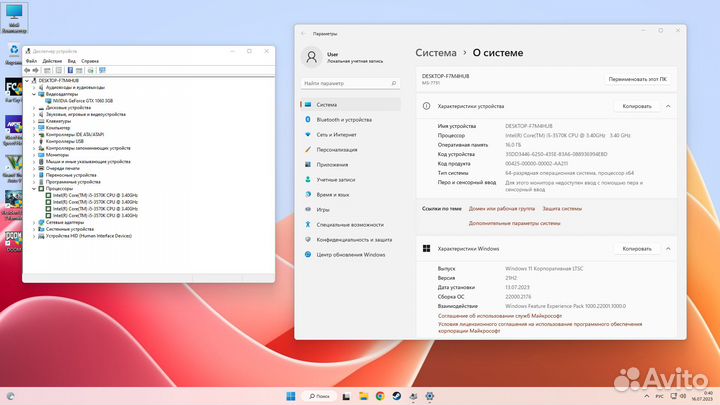Viewport: 720px width, 405px height.
Task: Click the Back arrow in Device Manager toolbar
Action: (x=27, y=70)
